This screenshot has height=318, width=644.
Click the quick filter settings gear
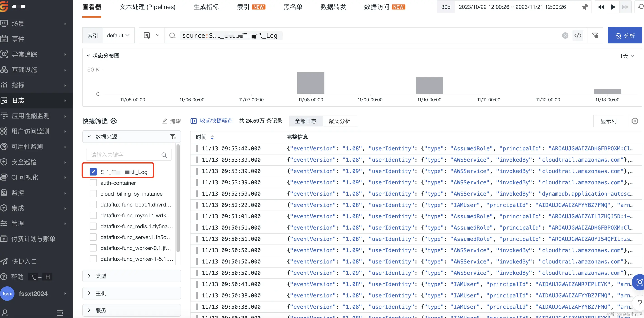click(x=114, y=121)
